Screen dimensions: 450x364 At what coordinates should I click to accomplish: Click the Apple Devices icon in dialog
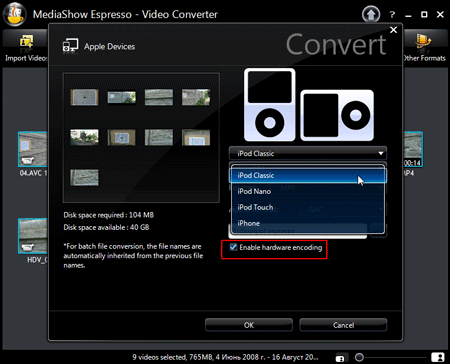pyautogui.click(x=70, y=46)
